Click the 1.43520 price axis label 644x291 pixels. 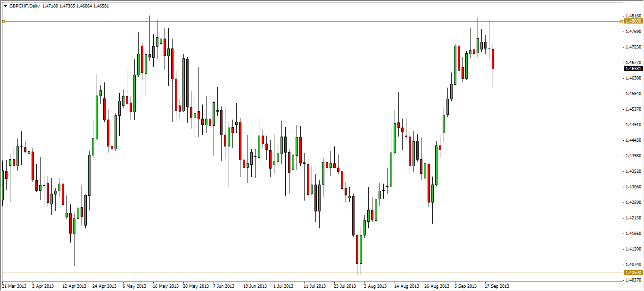point(633,171)
